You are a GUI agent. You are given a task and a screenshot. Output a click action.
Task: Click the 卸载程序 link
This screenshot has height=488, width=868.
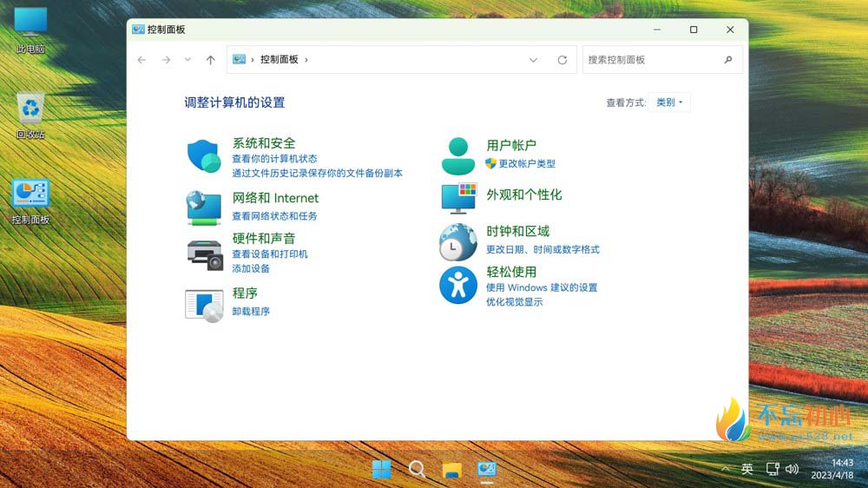pos(251,311)
